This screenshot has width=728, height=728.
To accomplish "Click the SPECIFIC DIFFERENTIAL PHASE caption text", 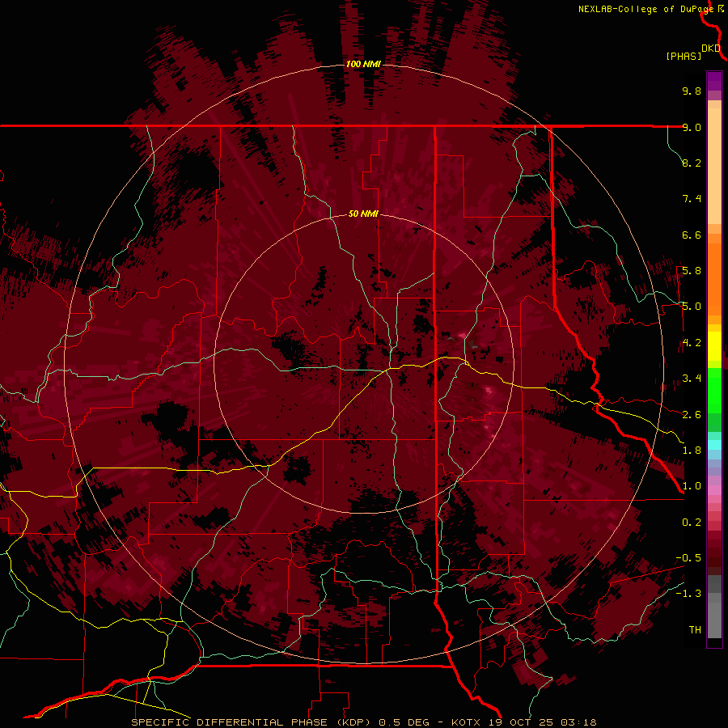I will tap(231, 722).
